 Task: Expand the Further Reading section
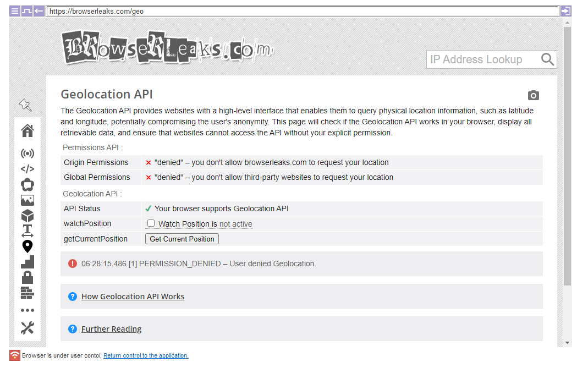[x=111, y=329]
